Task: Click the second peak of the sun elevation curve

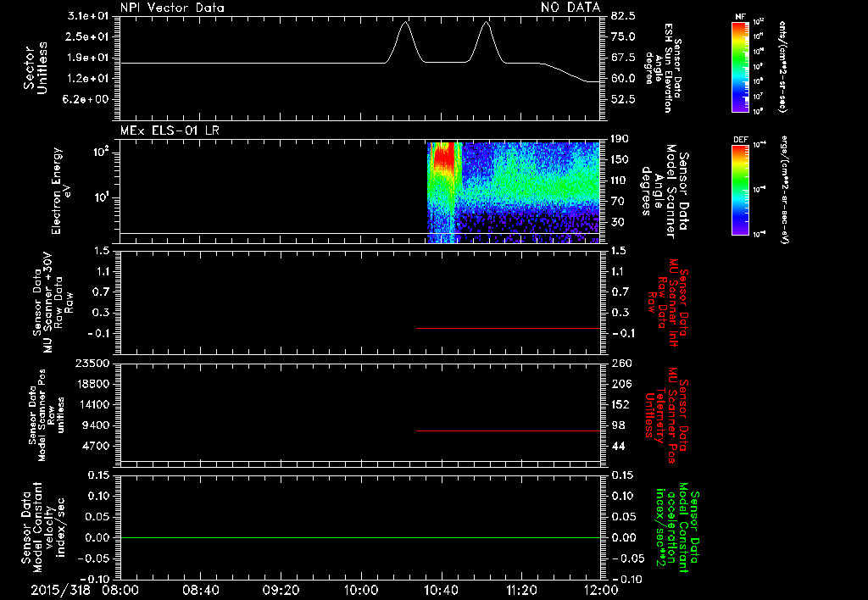Action: coord(486,23)
